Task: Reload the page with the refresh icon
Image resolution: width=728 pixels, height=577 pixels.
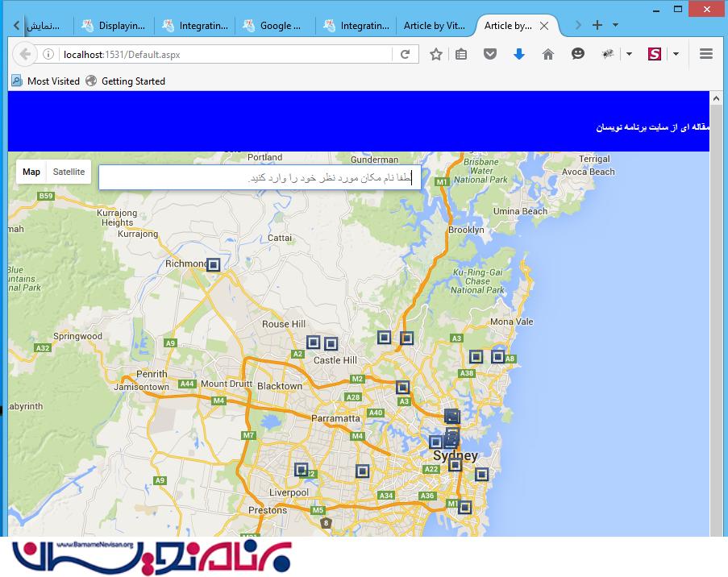Action: point(405,54)
